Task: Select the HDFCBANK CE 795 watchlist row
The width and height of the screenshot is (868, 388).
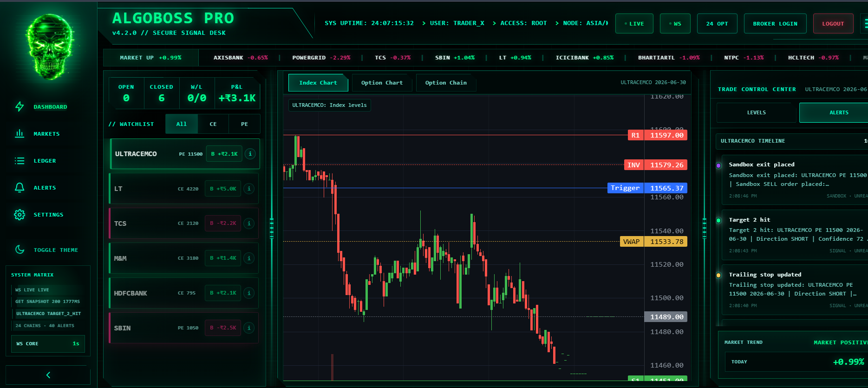Action: click(184, 293)
